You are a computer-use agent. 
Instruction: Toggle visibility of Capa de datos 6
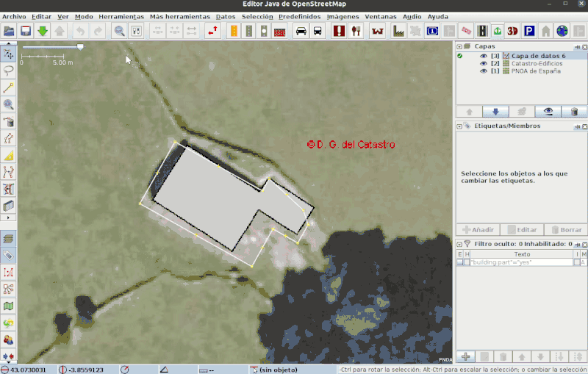pos(484,56)
